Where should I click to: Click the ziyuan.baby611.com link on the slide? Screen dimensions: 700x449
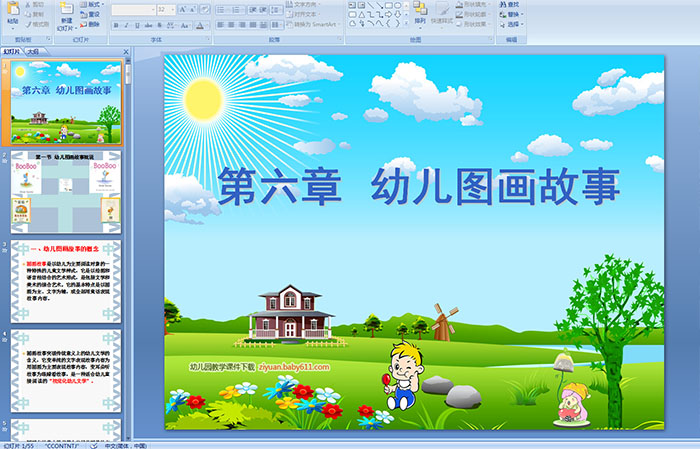point(294,367)
